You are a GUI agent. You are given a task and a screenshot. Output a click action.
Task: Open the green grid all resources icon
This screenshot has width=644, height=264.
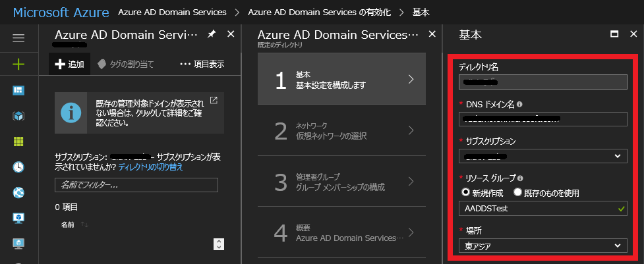coord(18,142)
